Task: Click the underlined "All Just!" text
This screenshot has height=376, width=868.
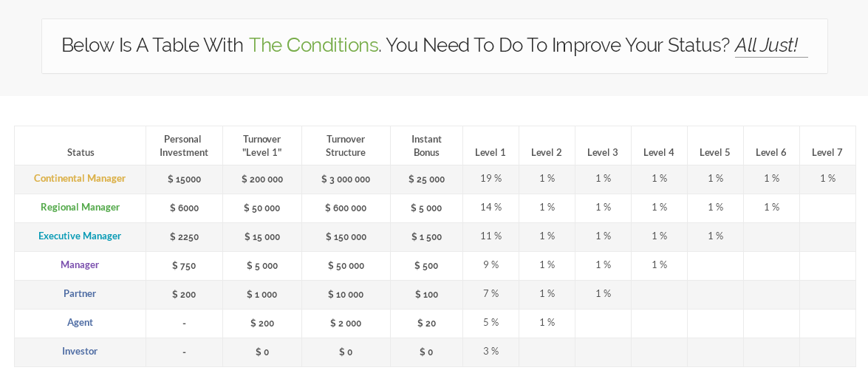Action: click(766, 45)
